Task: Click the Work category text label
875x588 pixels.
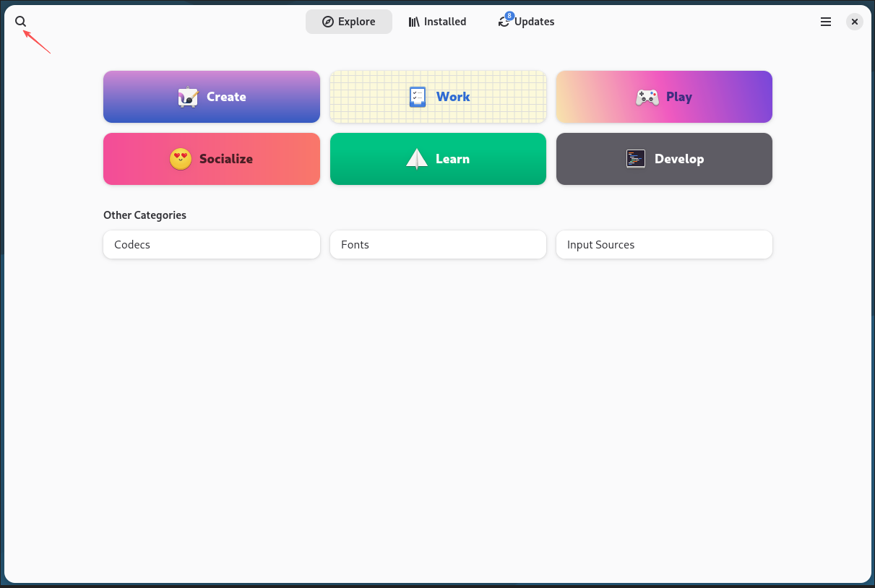Action: tap(453, 97)
